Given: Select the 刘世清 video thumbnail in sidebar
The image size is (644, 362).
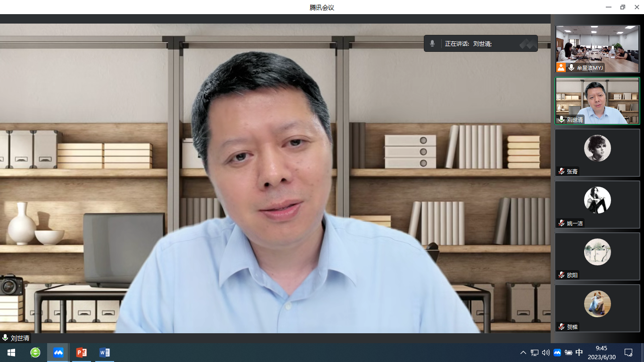Looking at the screenshot, I should (597, 101).
